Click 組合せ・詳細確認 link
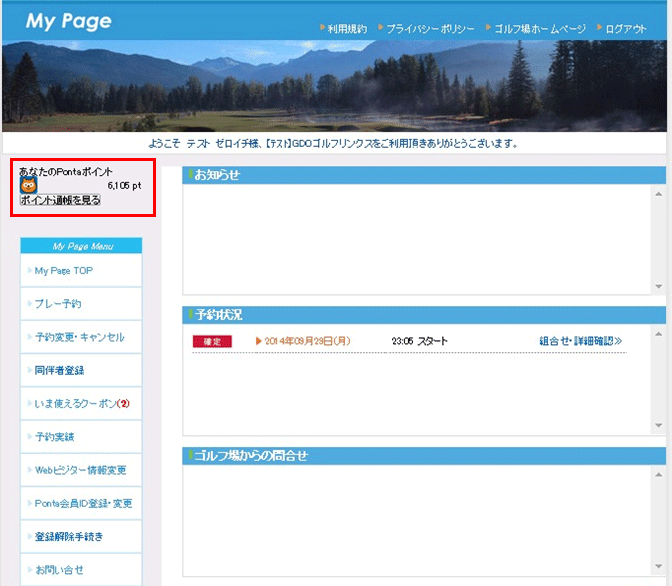672x586 pixels. [x=581, y=341]
